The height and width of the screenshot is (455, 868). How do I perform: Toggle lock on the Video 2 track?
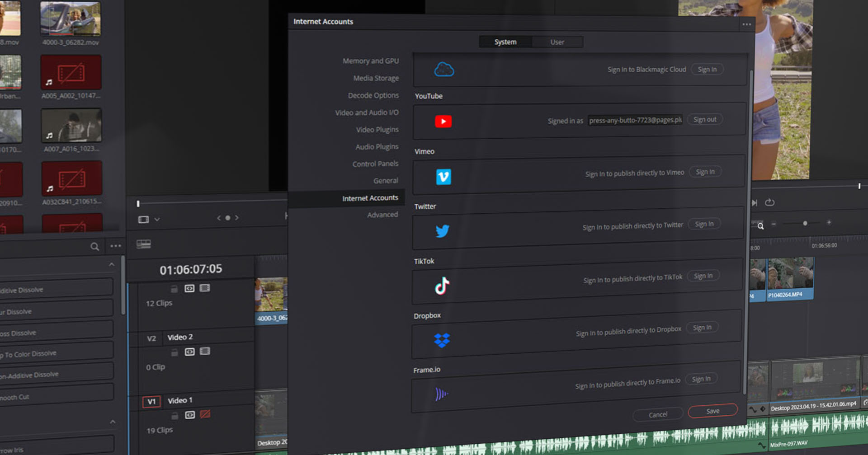point(175,352)
